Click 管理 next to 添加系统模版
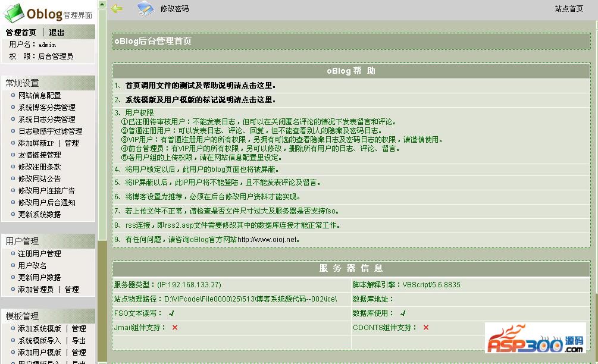 [79, 328]
